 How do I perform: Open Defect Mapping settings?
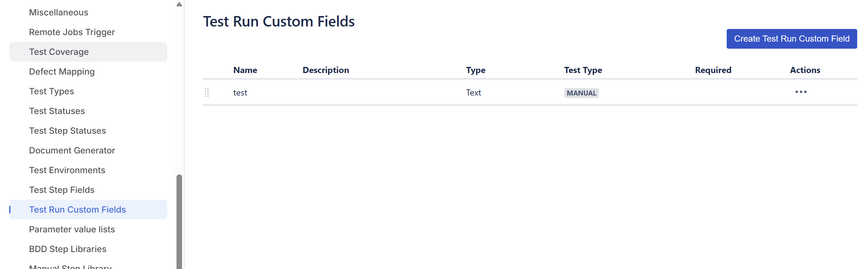(88, 71)
